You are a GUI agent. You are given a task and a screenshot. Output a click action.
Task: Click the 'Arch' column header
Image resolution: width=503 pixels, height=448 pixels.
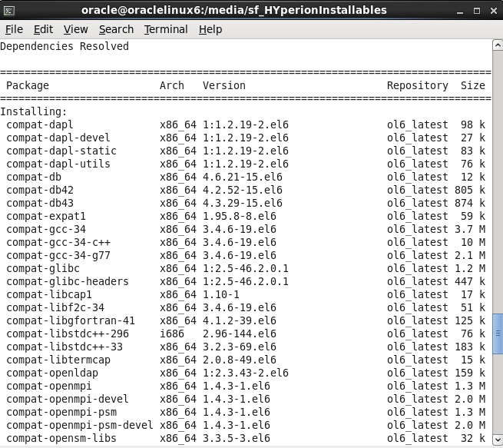[x=172, y=86]
